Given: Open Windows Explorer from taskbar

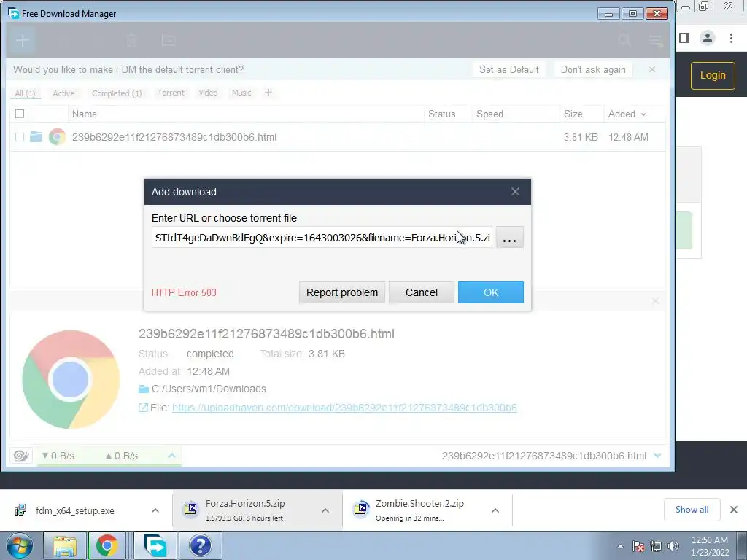Looking at the screenshot, I should tap(65, 545).
